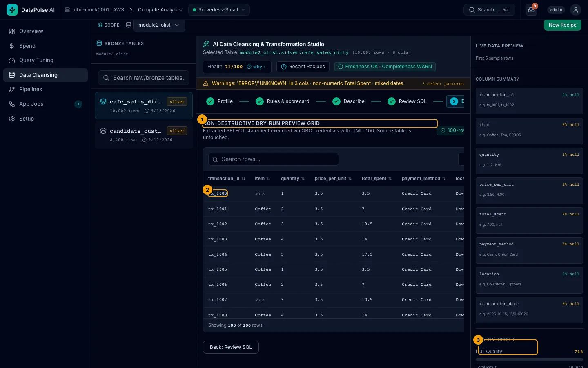Viewport: 588px width, 368px height.
Task: Select the cafe_sales_dir… table card
Action: (144, 106)
